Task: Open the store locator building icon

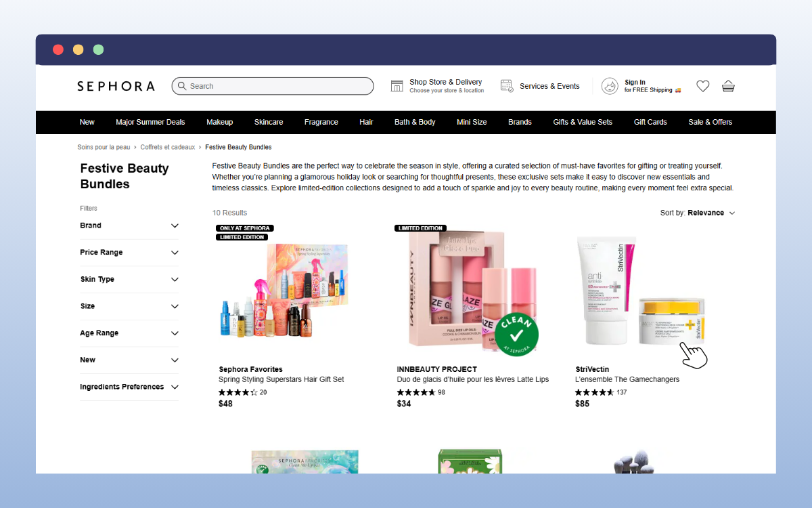Action: (397, 86)
